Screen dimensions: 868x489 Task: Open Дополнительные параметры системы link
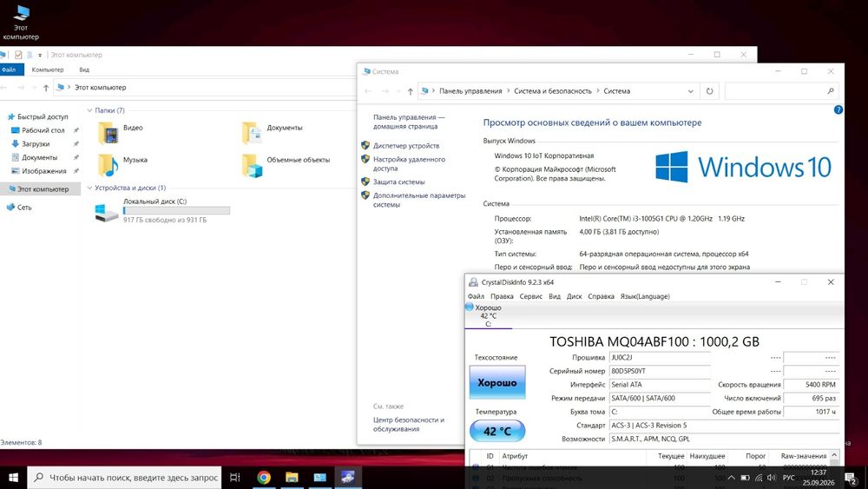419,200
